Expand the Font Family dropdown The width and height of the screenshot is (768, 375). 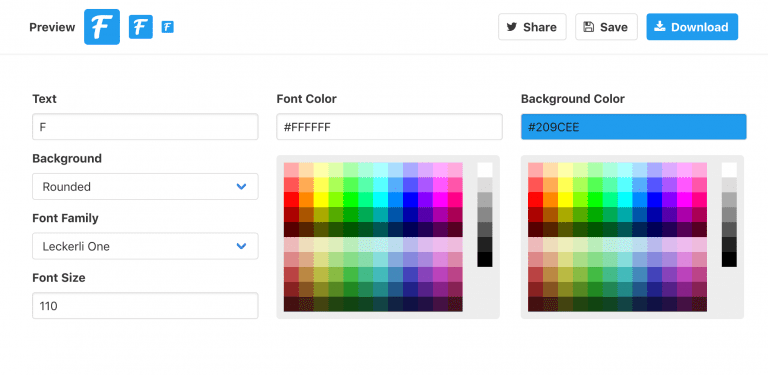pos(145,246)
